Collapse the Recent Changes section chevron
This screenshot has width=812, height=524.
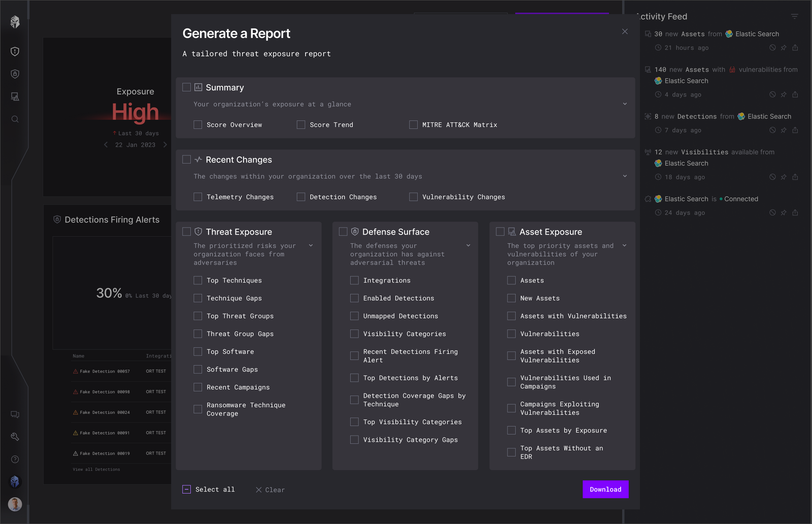625,176
